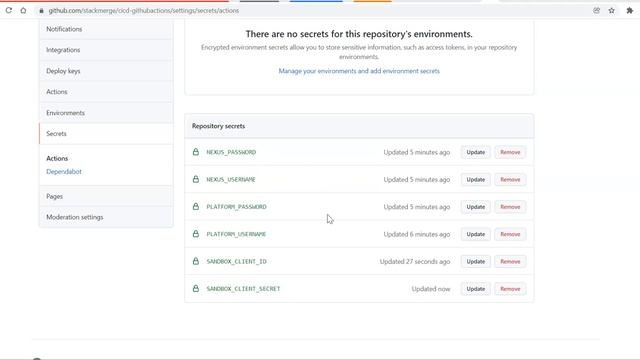Remove the SANDBOX_CLIENT_SECRET secret
This screenshot has width=640, height=360.
point(510,289)
